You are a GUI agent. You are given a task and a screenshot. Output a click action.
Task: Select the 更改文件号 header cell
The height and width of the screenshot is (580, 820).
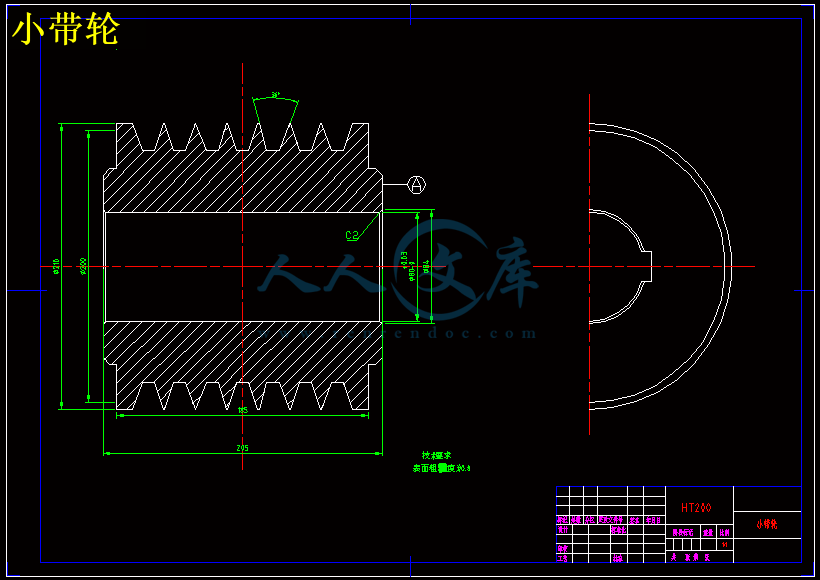tap(610, 520)
